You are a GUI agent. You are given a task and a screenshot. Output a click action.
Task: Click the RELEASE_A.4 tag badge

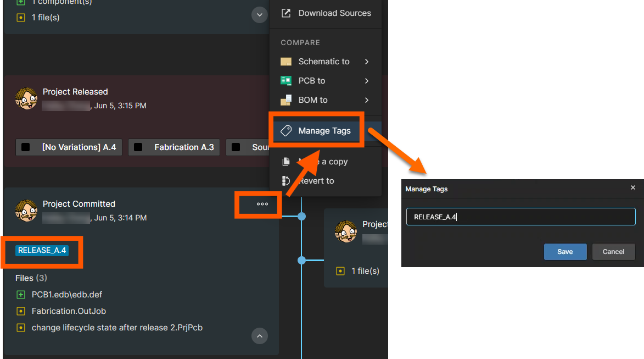click(x=42, y=251)
